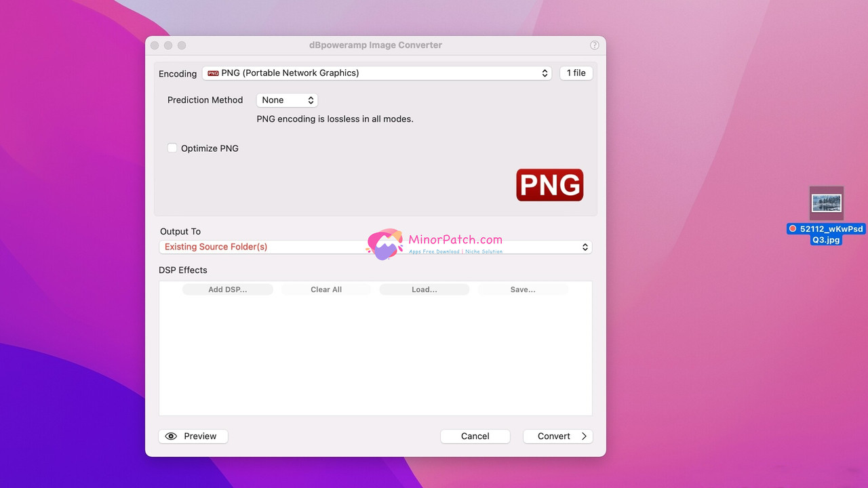Open the Encoding format dropdown
Screen dimensions: 868x488
coord(377,73)
